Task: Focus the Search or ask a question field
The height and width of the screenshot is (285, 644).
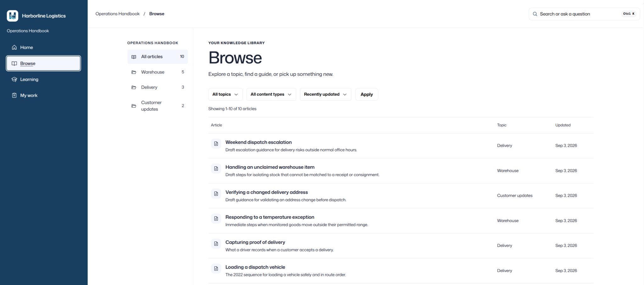Action: click(x=584, y=14)
